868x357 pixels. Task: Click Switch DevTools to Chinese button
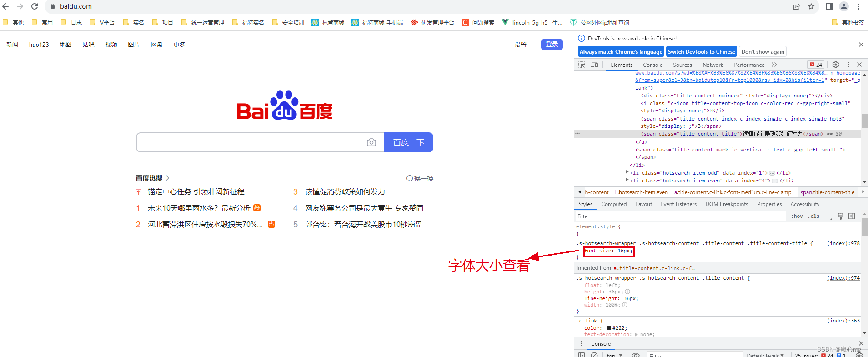pyautogui.click(x=702, y=52)
